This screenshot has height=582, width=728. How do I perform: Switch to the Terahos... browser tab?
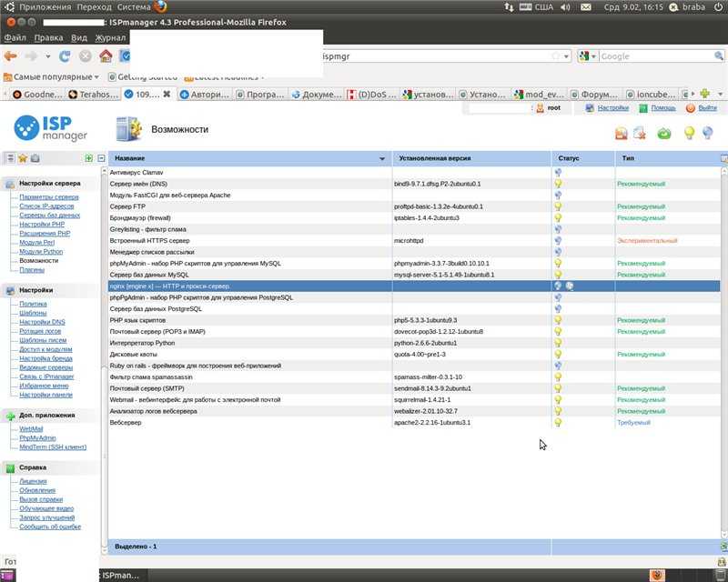pyautogui.click(x=93, y=95)
